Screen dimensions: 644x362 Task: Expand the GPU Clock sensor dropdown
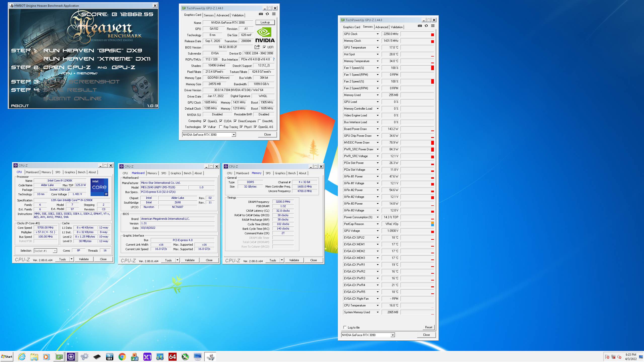point(378,34)
